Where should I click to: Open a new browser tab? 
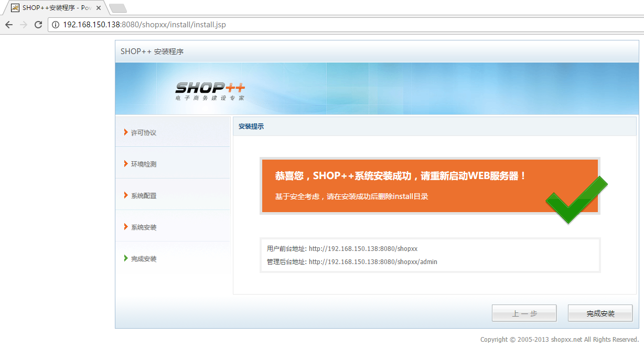117,8
